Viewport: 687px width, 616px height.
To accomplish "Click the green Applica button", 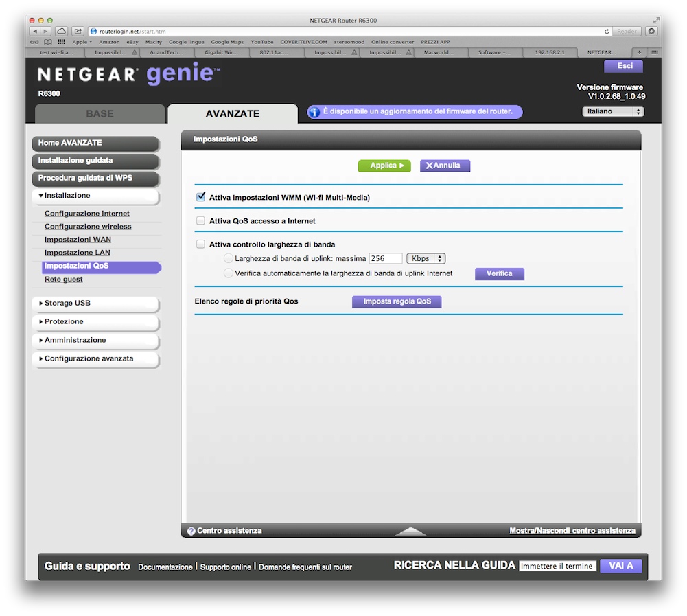I will pyautogui.click(x=384, y=166).
